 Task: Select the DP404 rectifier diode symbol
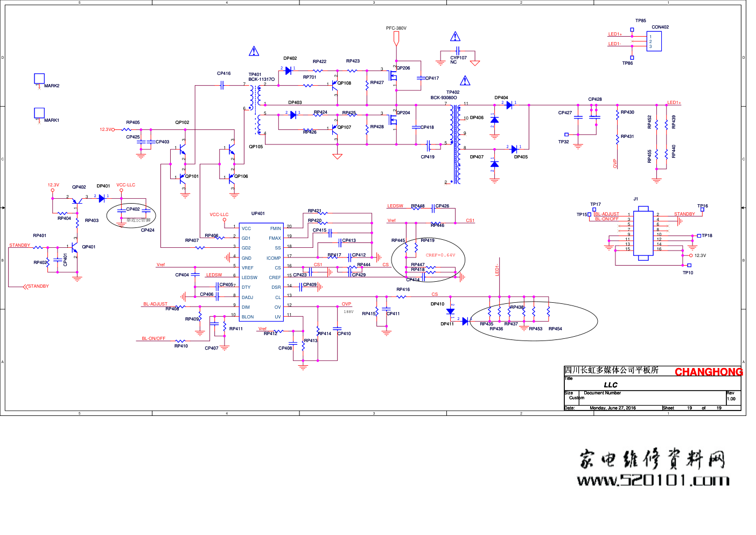(x=509, y=105)
